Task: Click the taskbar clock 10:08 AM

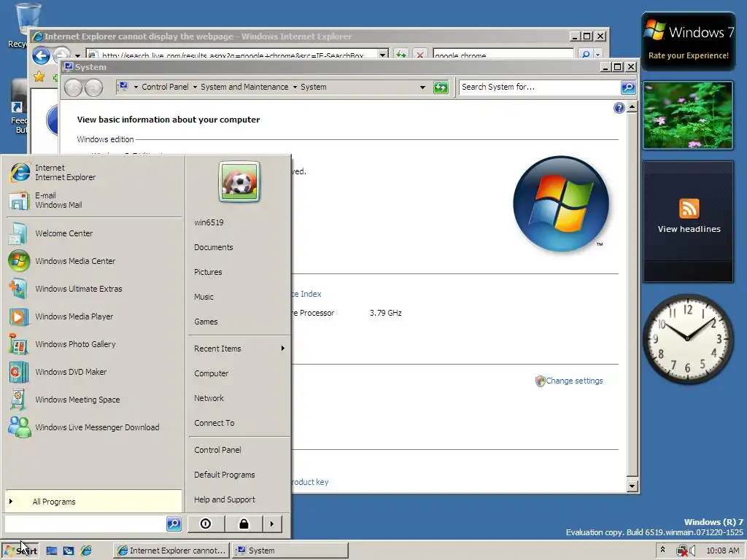Action: [723, 551]
